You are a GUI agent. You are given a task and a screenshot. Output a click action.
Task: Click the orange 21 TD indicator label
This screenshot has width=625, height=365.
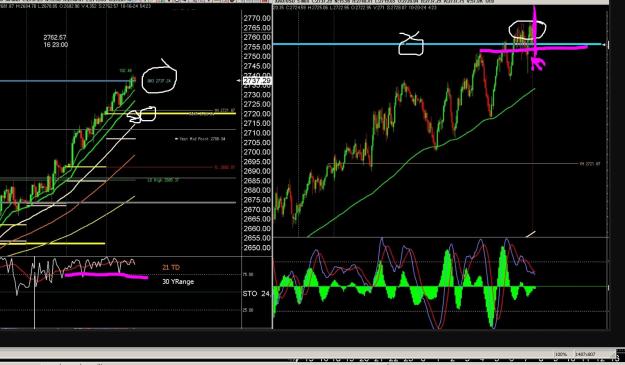171,267
